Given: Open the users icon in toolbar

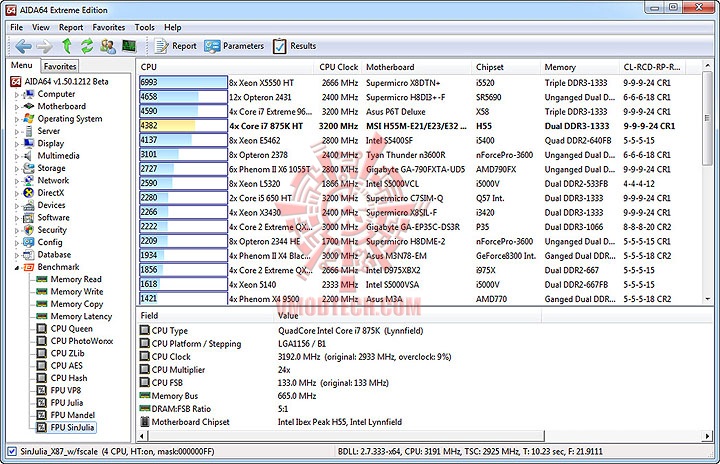Looking at the screenshot, I should tap(108, 46).
